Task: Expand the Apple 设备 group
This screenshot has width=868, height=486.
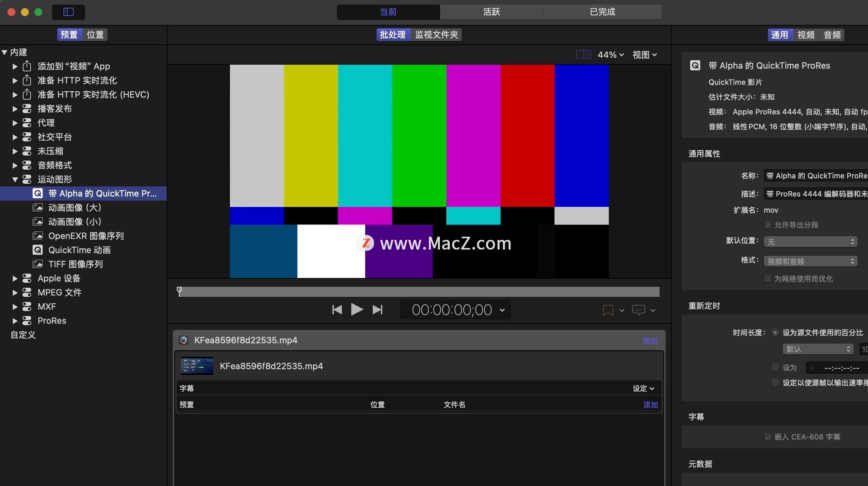Action: click(15, 278)
